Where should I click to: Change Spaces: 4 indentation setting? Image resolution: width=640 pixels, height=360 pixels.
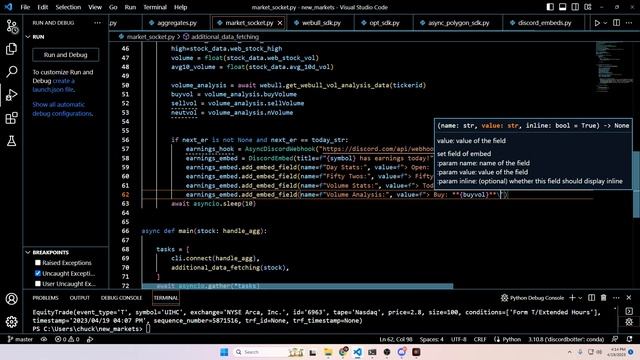431,339
